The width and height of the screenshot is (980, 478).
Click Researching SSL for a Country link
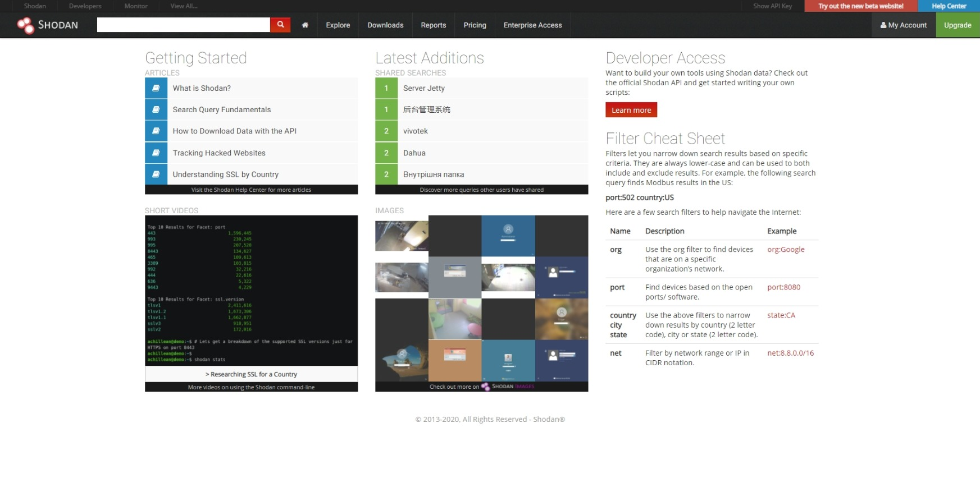point(251,374)
